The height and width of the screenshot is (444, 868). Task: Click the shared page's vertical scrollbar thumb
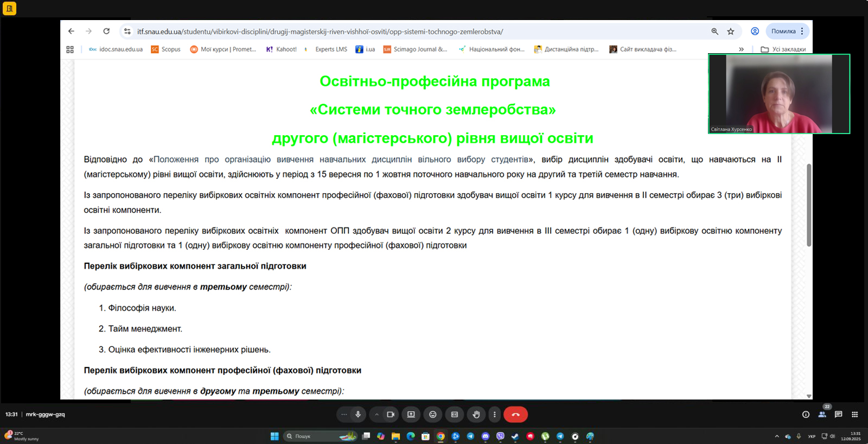809,205
